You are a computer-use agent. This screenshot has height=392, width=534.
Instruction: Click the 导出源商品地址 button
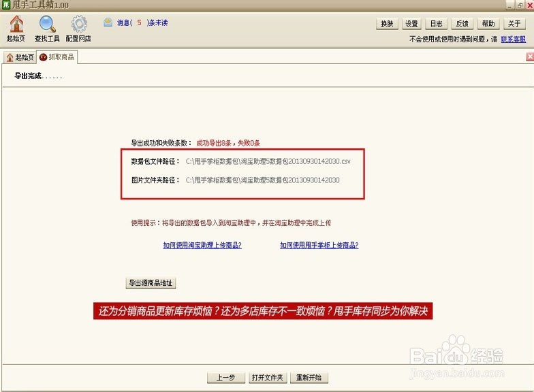151,283
